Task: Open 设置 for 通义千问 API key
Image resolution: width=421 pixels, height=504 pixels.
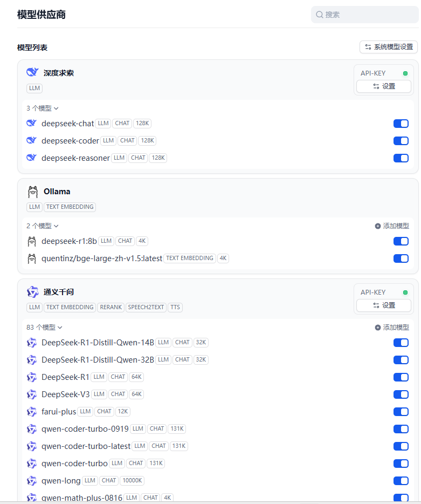Action: pos(384,305)
